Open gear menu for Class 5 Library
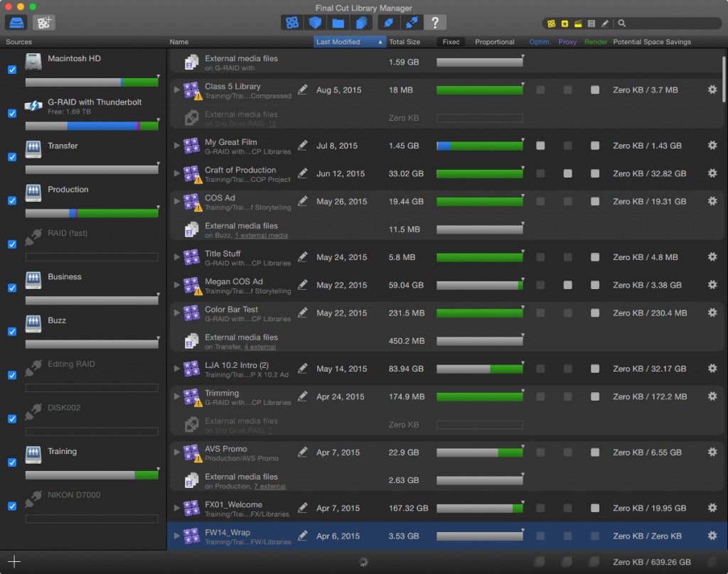This screenshot has width=728, height=574. tap(712, 90)
